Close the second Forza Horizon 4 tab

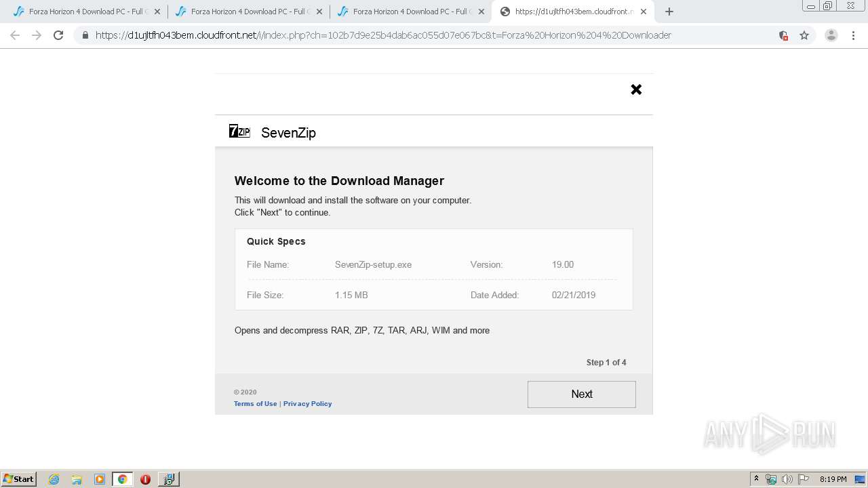coord(319,12)
